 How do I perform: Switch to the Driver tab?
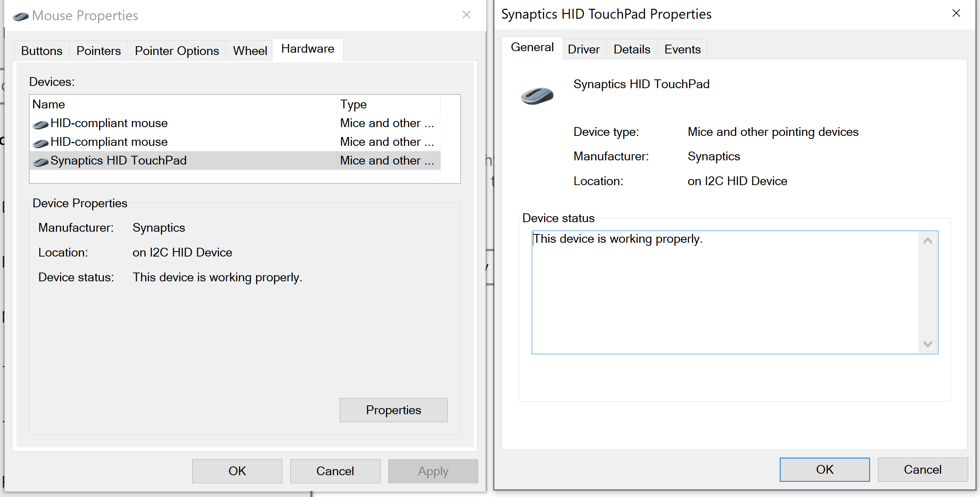tap(583, 49)
